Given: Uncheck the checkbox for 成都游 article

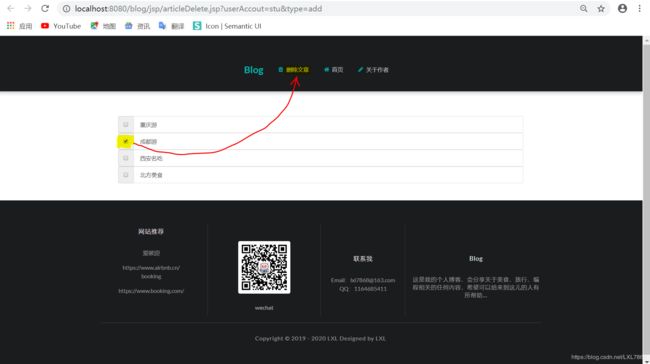Looking at the screenshot, I should (x=126, y=141).
